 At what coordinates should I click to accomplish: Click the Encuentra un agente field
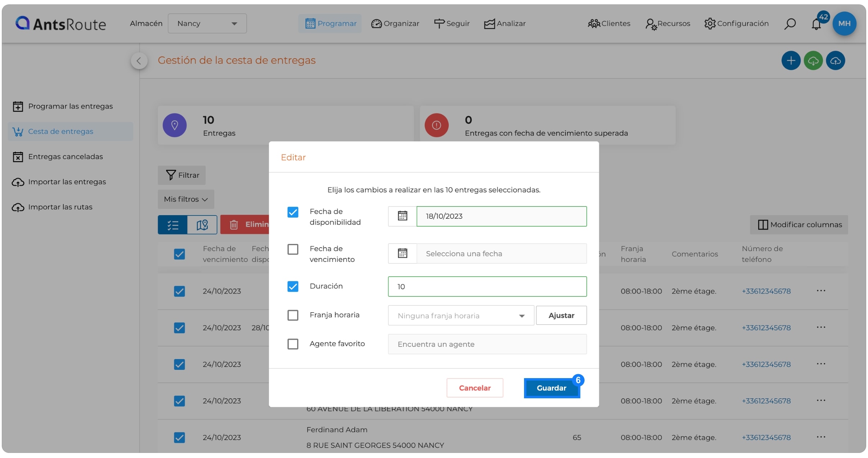(x=487, y=344)
